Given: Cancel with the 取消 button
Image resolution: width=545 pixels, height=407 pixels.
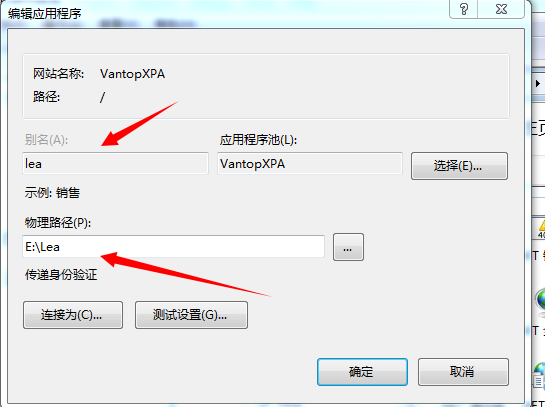Looking at the screenshot, I should click(x=463, y=372).
